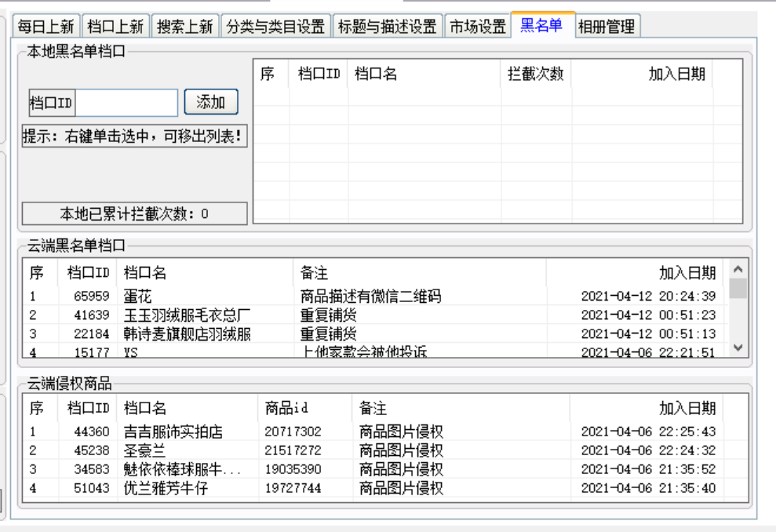This screenshot has height=532, width=776.
Task: Click the cloud blacklist scrollbar thumb
Action: coord(738,288)
